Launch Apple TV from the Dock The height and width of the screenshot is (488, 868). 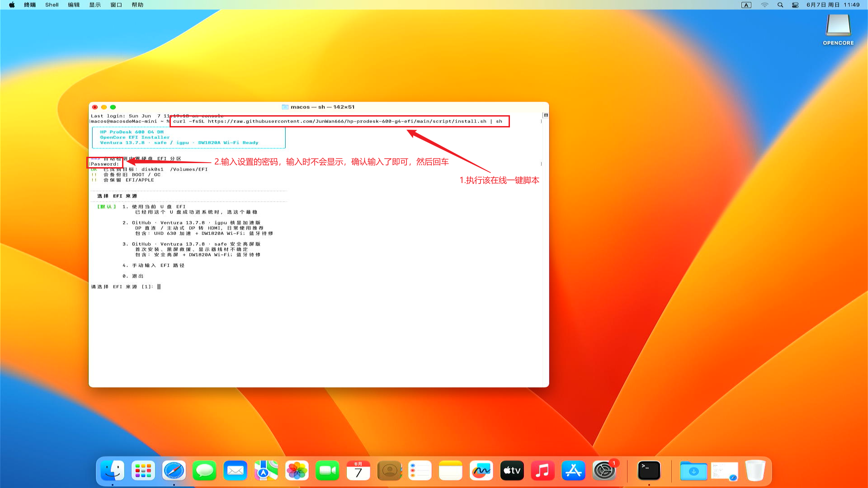tap(512, 471)
